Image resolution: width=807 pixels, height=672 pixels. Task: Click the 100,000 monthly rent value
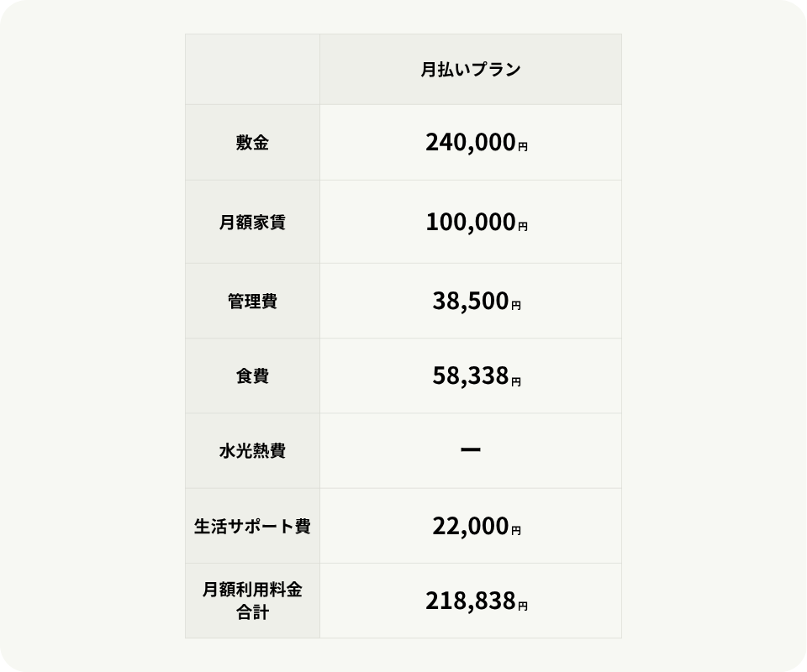pyautogui.click(x=470, y=223)
